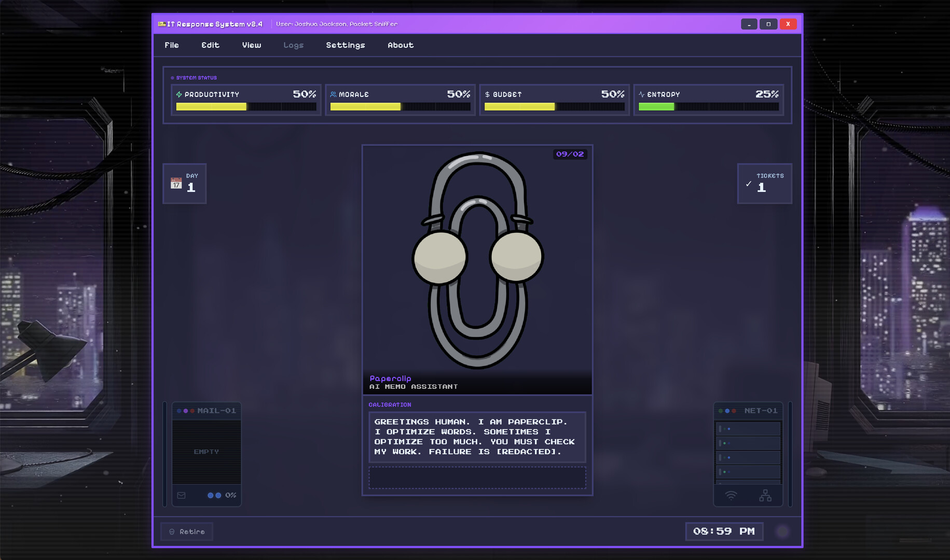This screenshot has width=950, height=560.
Task: Maximize the IT Response System window
Action: [x=768, y=24]
